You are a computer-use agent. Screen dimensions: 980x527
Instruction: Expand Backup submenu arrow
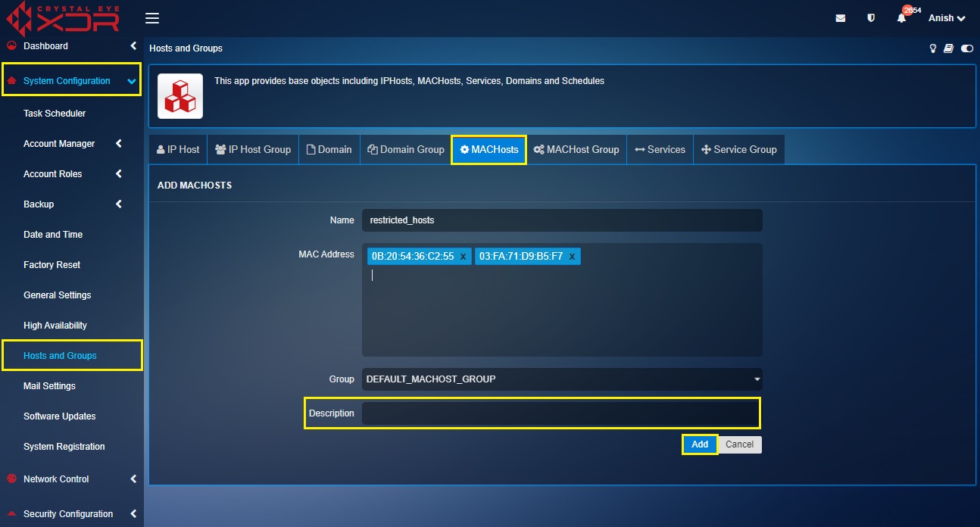pyautogui.click(x=119, y=204)
